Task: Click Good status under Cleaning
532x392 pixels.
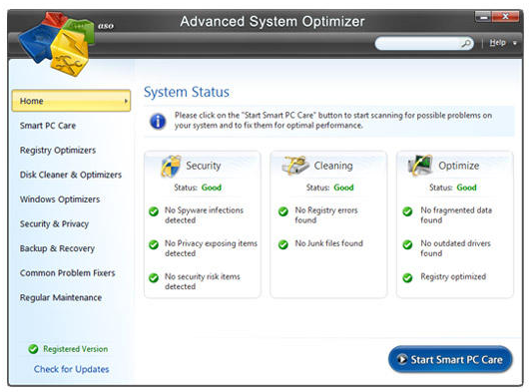Action: (x=343, y=188)
